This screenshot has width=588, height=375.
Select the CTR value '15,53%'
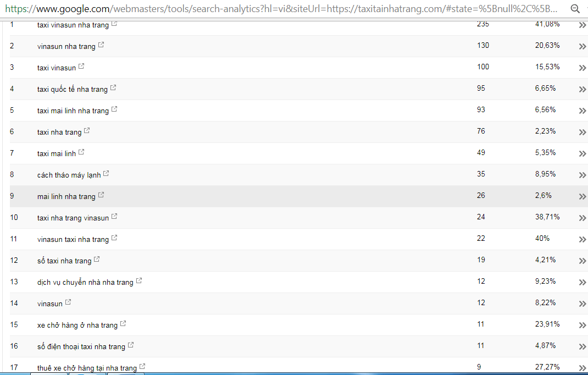547,67
